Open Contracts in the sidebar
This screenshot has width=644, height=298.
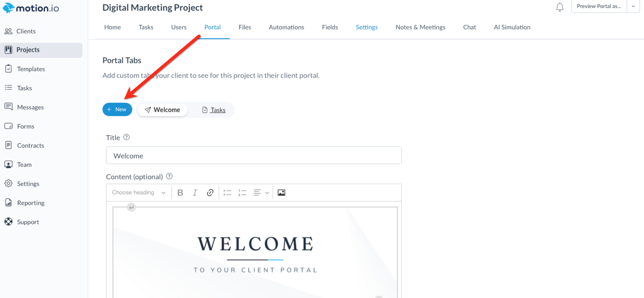point(31,145)
